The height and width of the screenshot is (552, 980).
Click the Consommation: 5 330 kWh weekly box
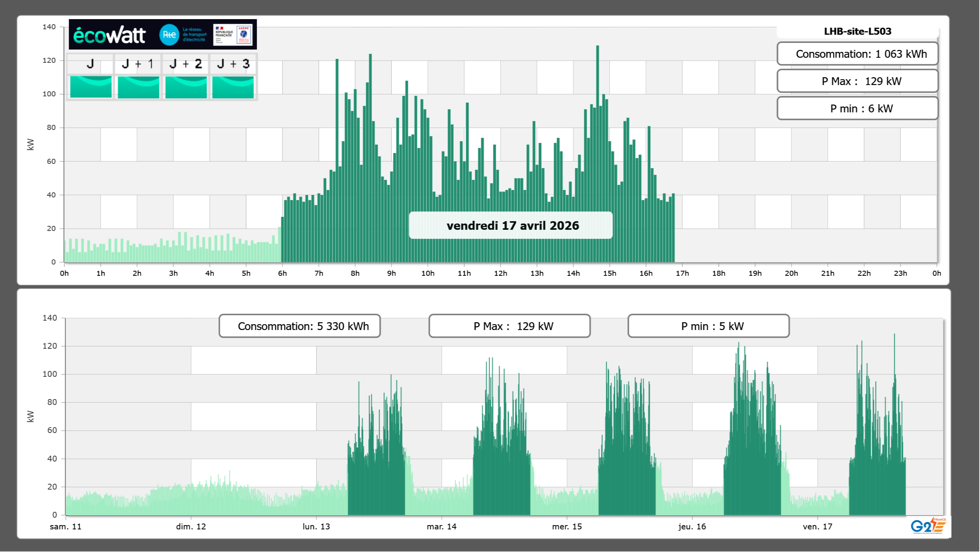coord(299,326)
